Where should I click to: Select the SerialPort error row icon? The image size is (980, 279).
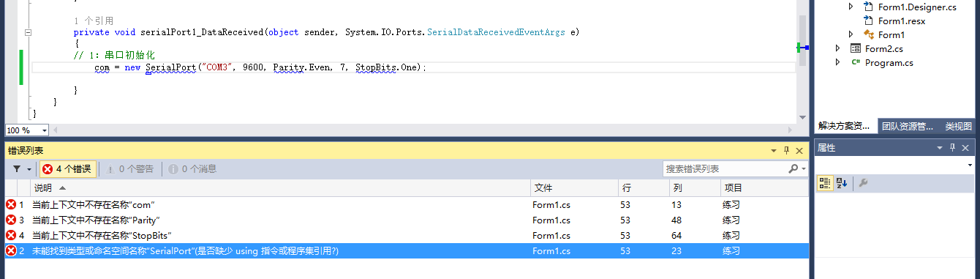[11, 251]
